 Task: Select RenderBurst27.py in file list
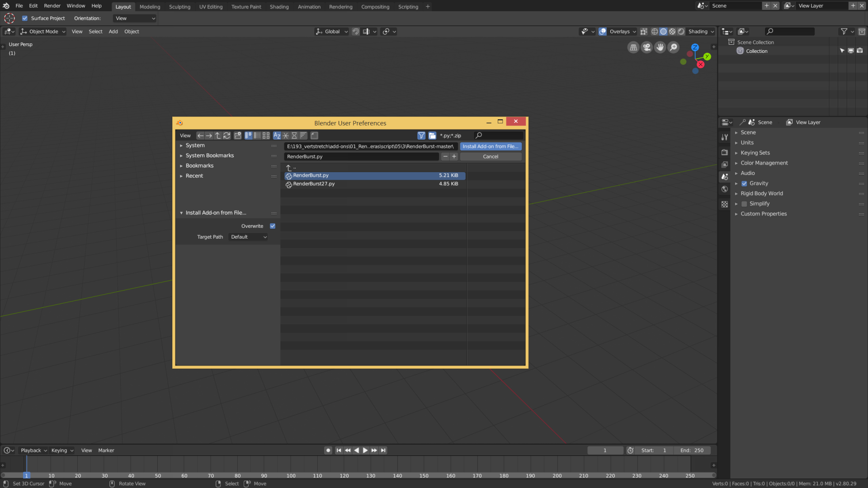click(x=375, y=184)
